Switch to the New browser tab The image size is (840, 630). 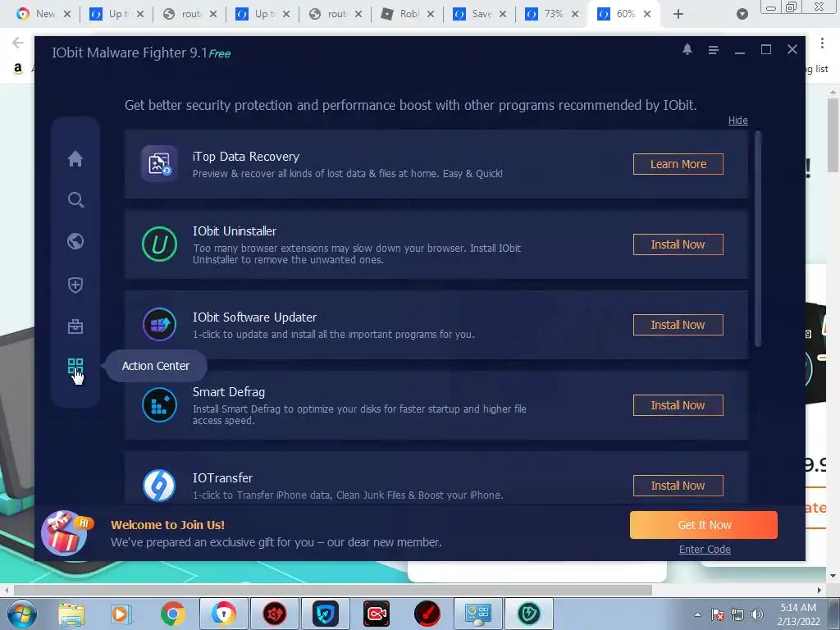click(x=46, y=14)
